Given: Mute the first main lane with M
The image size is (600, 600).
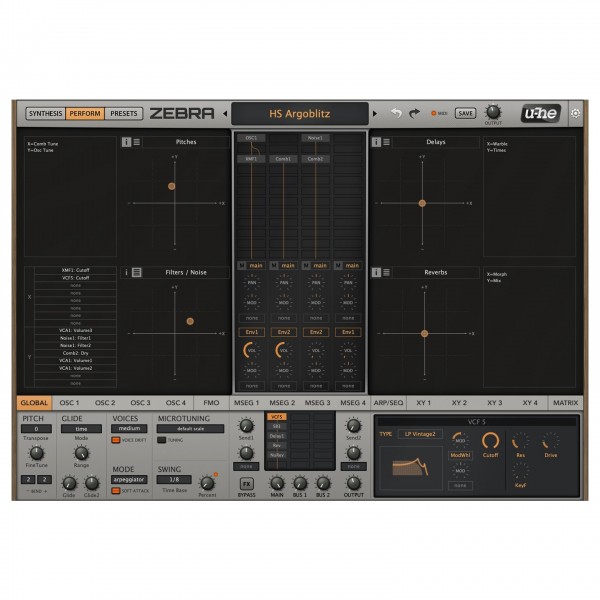Looking at the screenshot, I should coord(242,265).
